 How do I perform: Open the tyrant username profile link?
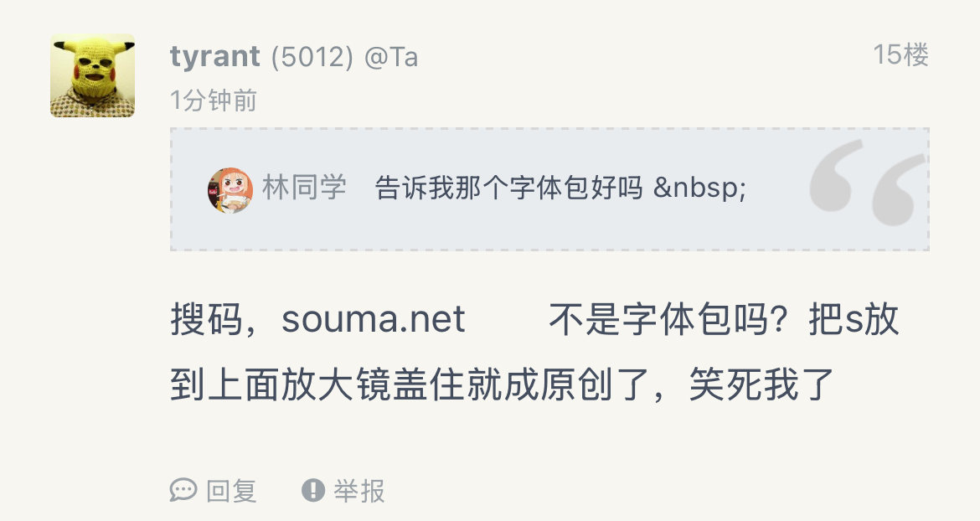215,57
